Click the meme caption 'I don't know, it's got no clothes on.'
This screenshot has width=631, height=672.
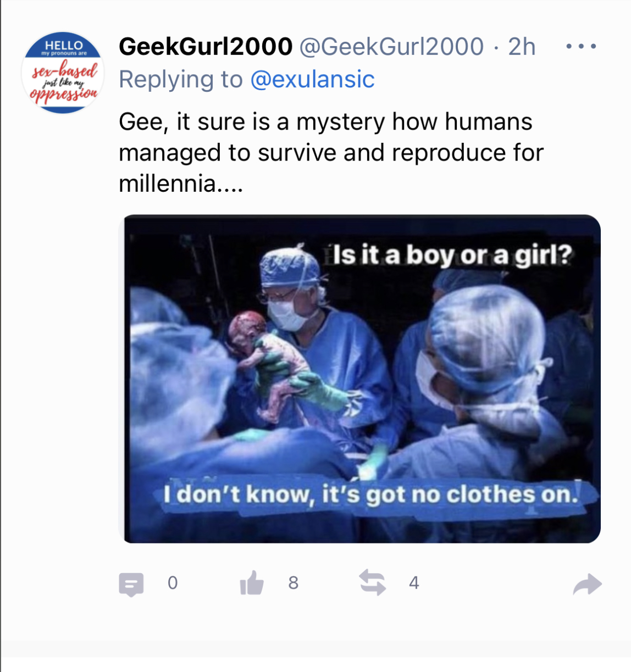click(372, 494)
